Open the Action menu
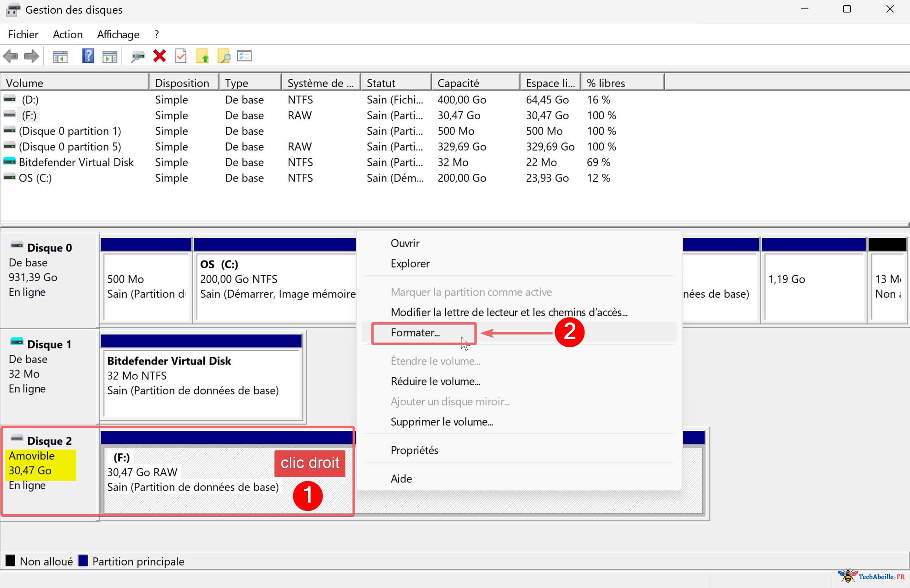The height and width of the screenshot is (588, 910). (67, 34)
